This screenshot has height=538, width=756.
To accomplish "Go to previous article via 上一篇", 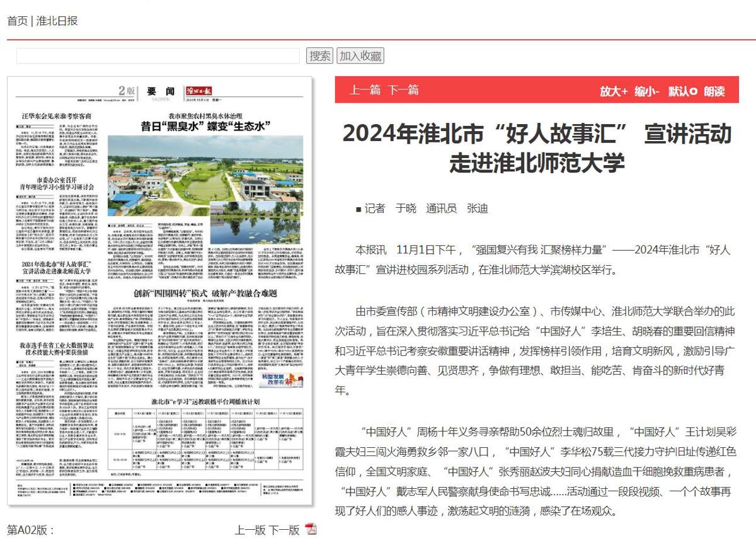I will pos(365,90).
